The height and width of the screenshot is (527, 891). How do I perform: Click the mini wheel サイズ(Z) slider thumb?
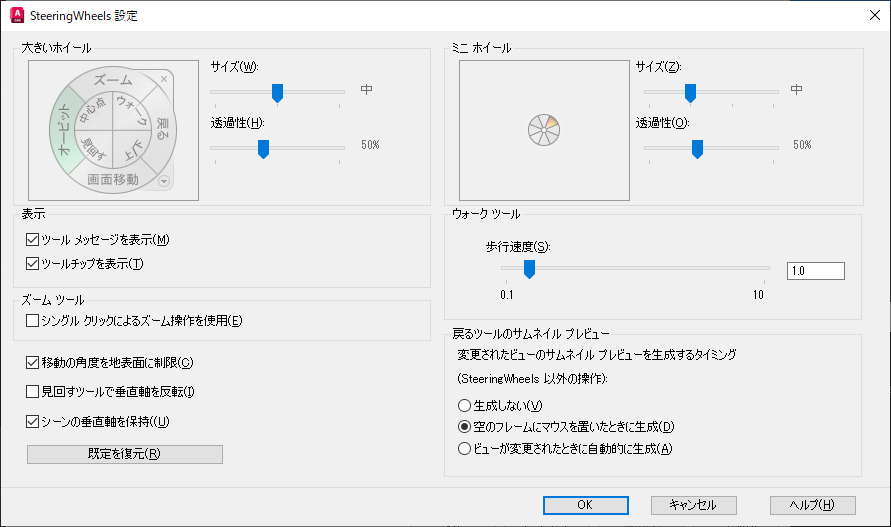[690, 93]
